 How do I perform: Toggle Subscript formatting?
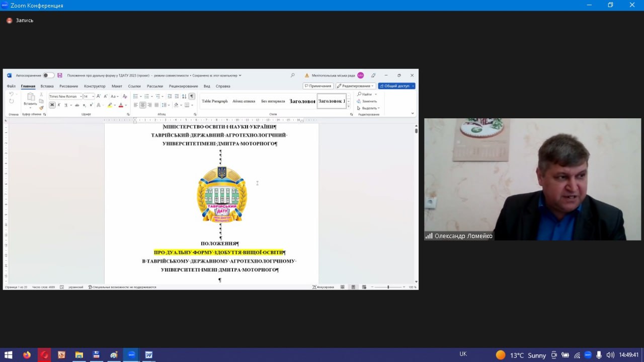84,105
